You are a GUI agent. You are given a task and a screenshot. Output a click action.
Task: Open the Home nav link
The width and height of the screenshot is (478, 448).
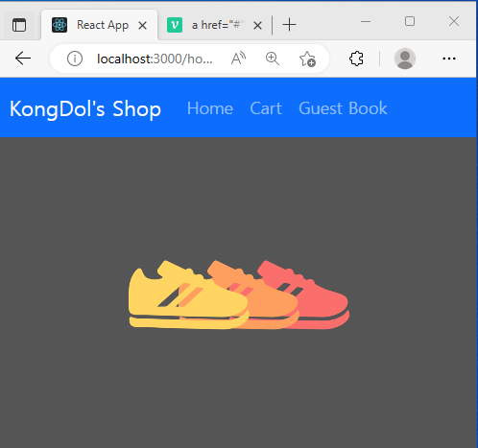click(210, 108)
